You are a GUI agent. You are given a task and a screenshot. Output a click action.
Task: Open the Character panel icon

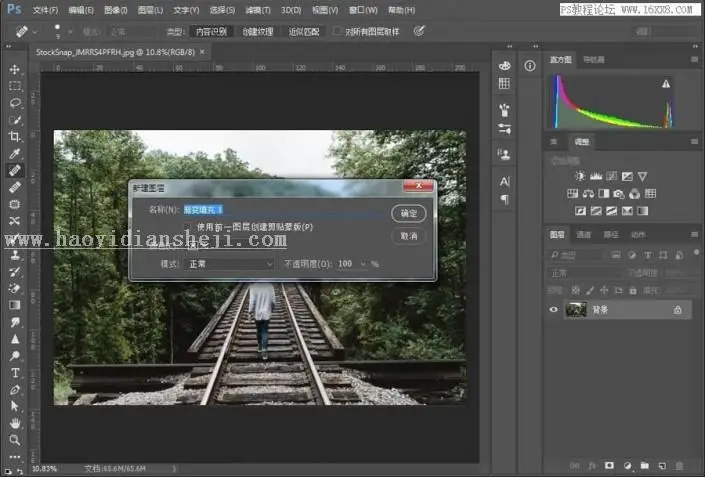tap(504, 182)
